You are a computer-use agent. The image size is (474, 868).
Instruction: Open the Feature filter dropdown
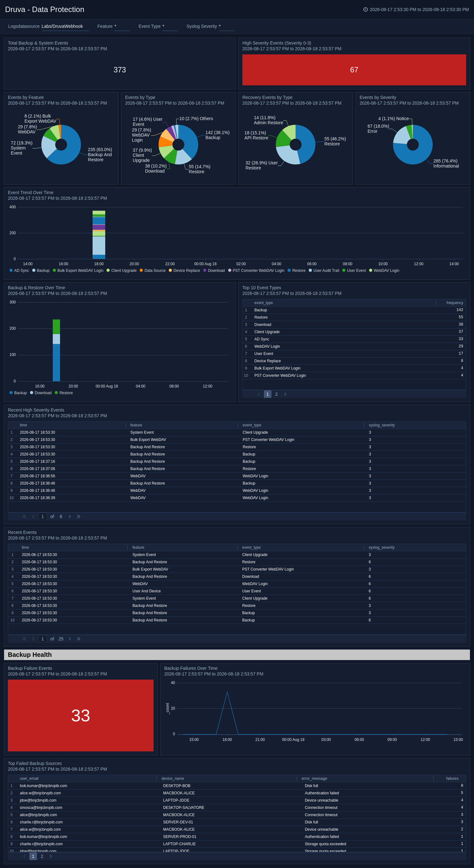[x=122, y=26]
